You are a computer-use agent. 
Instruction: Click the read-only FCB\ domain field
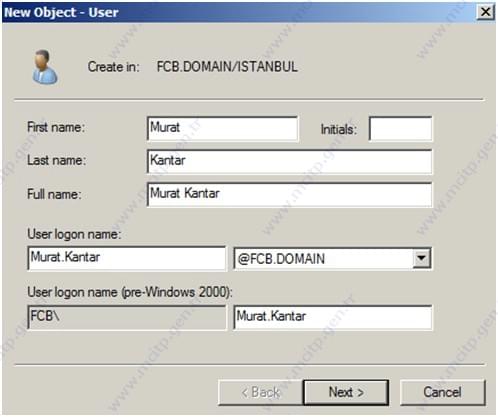click(127, 317)
